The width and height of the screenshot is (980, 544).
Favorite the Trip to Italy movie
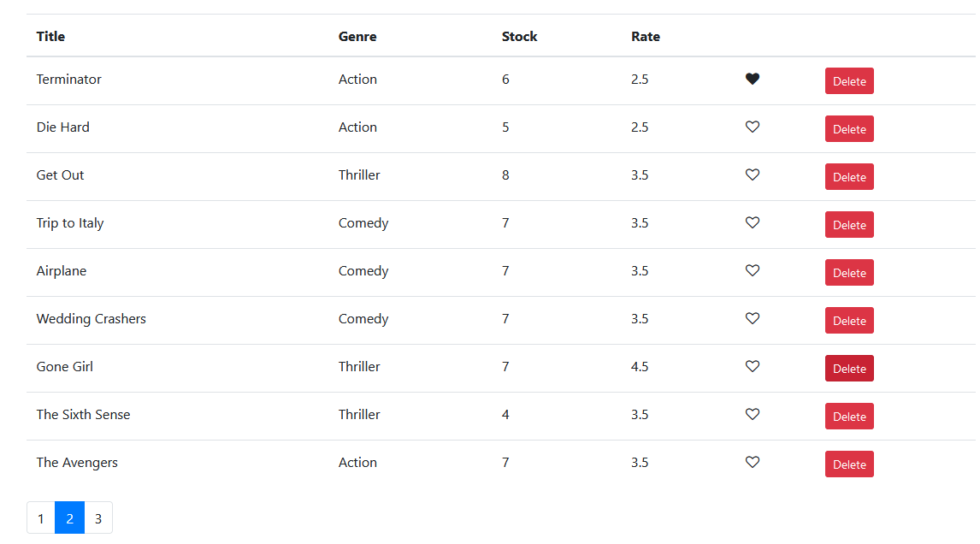point(753,223)
